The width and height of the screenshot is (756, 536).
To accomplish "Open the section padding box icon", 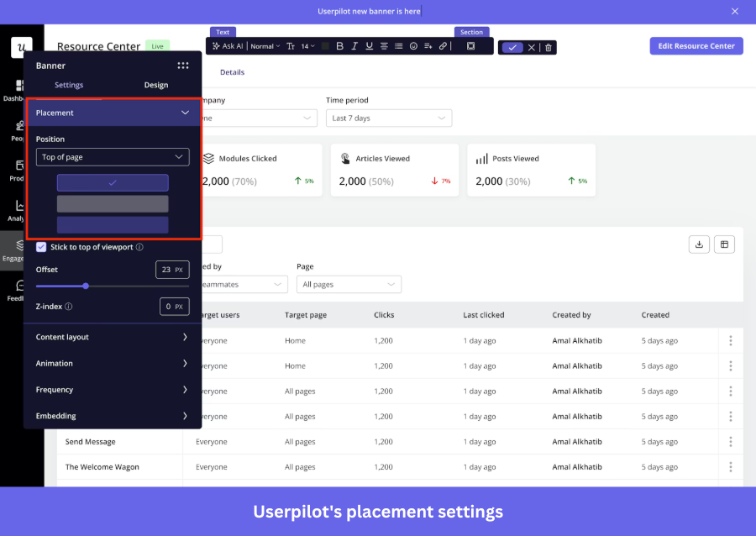I will 470,46.
